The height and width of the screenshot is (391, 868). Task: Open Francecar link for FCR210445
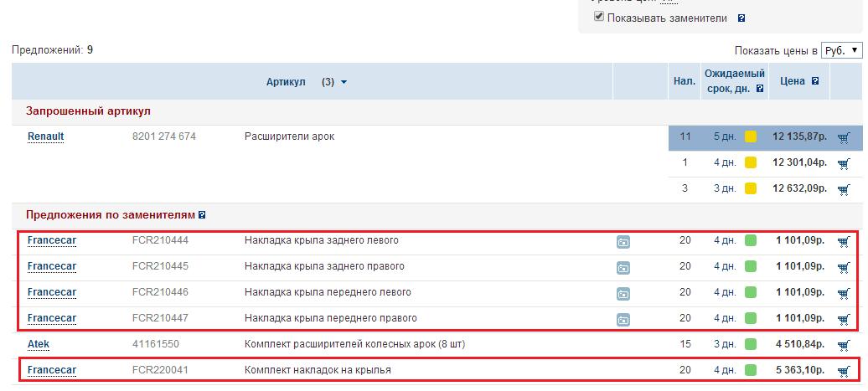(52, 266)
